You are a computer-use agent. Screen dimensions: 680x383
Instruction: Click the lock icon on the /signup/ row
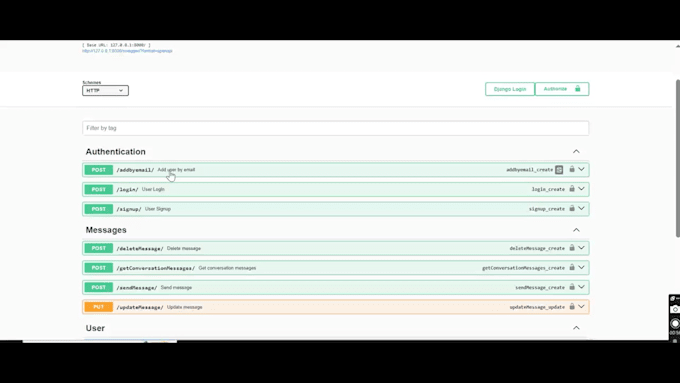[x=572, y=209]
